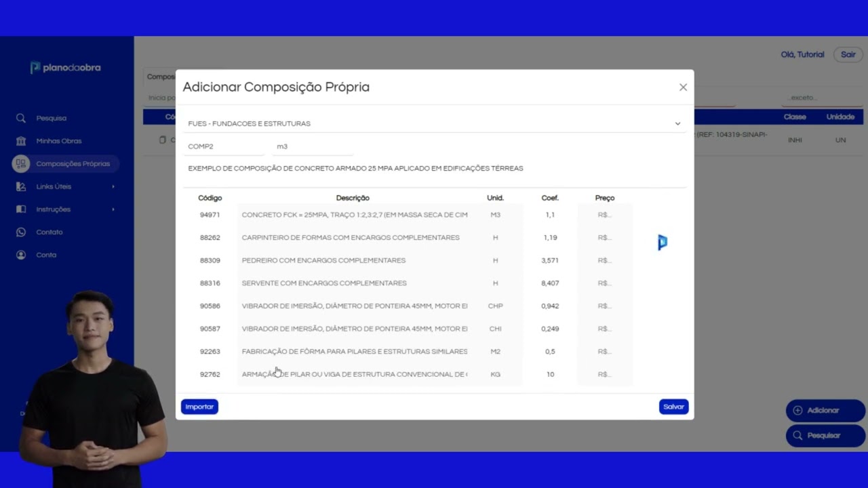This screenshot has width=868, height=488.
Task: Click the m3 unit input field
Action: click(313, 146)
